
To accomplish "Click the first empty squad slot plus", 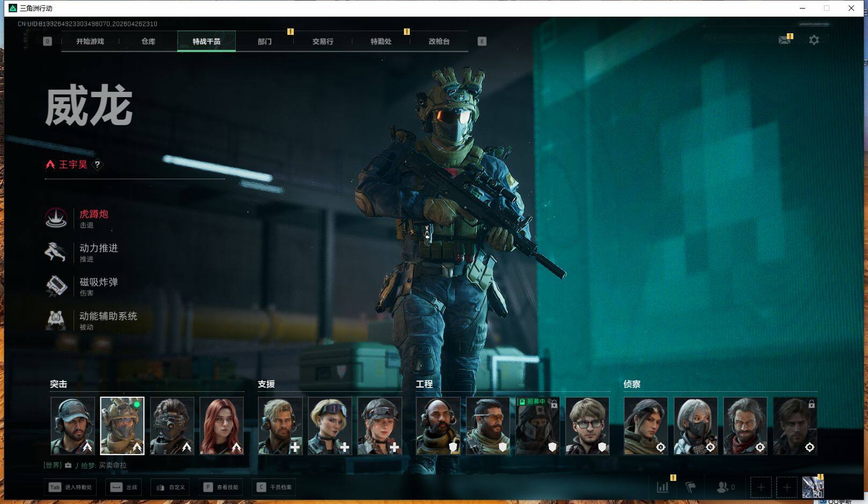I will coord(761,487).
